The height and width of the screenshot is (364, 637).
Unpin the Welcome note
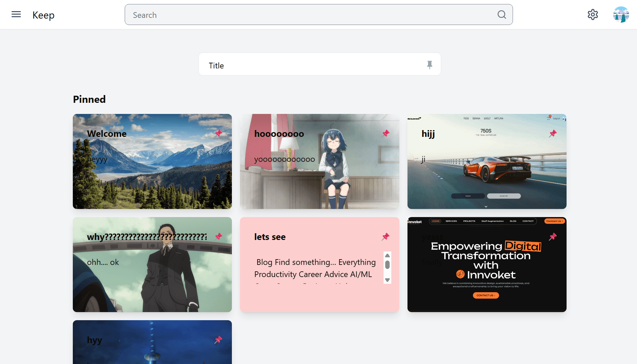point(219,133)
